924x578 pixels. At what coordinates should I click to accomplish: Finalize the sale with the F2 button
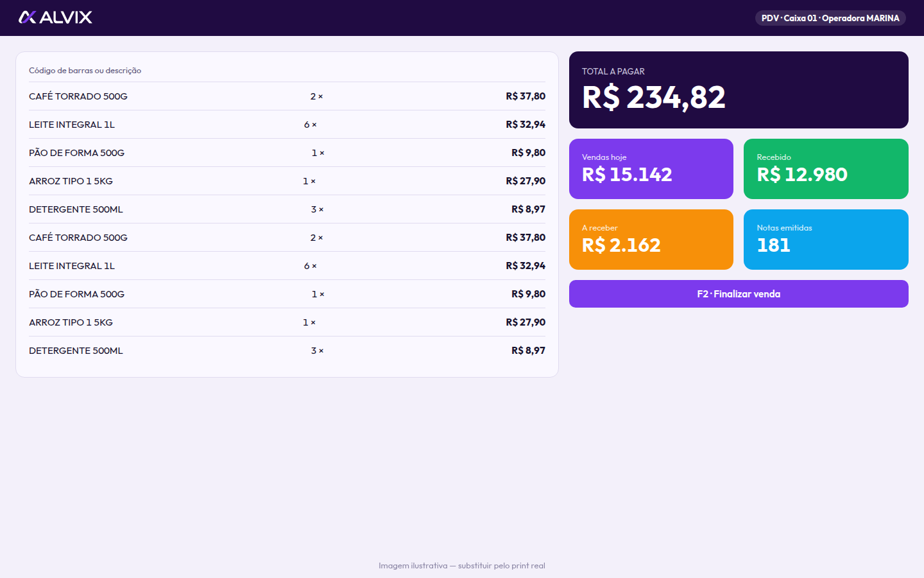739,294
